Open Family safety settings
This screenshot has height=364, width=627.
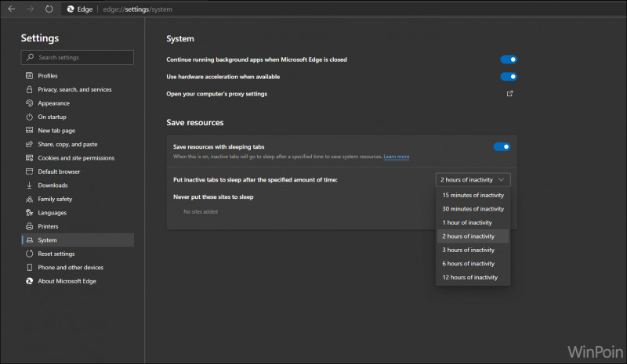(x=78, y=199)
